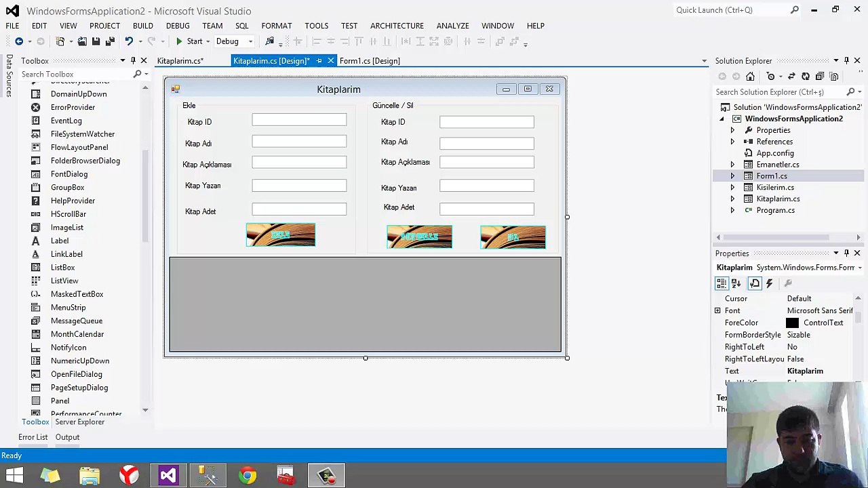Open the Toolbox window position dropdown

coord(123,61)
